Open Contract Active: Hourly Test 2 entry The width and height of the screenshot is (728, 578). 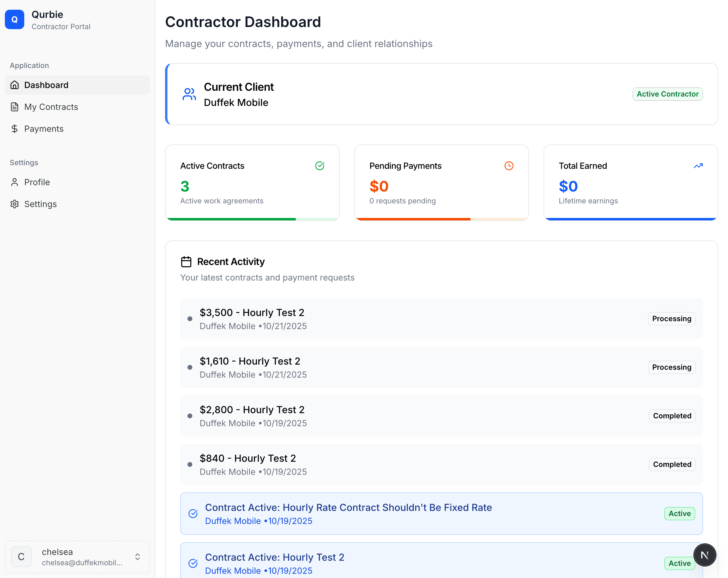pos(441,560)
